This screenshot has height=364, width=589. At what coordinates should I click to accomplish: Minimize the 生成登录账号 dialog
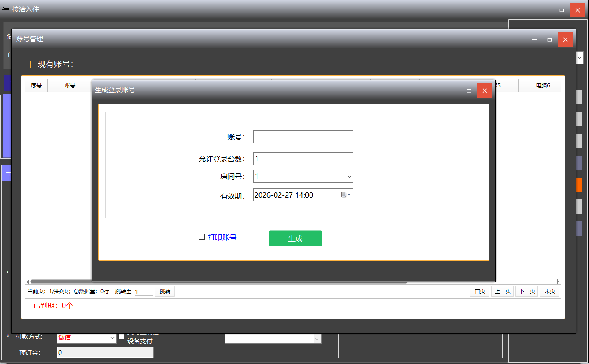[453, 91]
